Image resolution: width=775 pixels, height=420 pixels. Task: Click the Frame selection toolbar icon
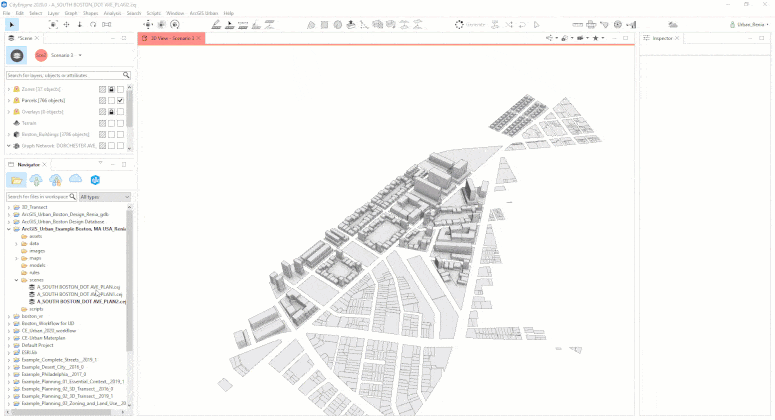point(53,24)
